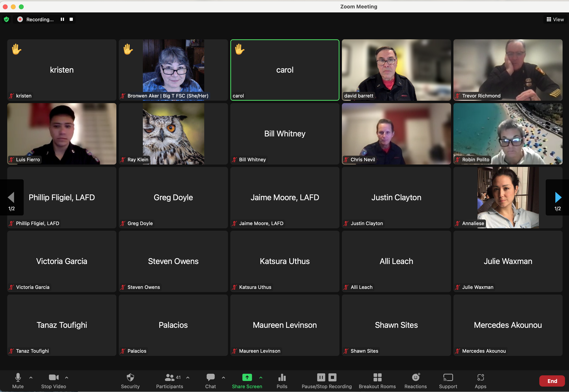Click Luis Fierro's muted mic icon
Viewport: 569px width, 392px height.
(11, 160)
